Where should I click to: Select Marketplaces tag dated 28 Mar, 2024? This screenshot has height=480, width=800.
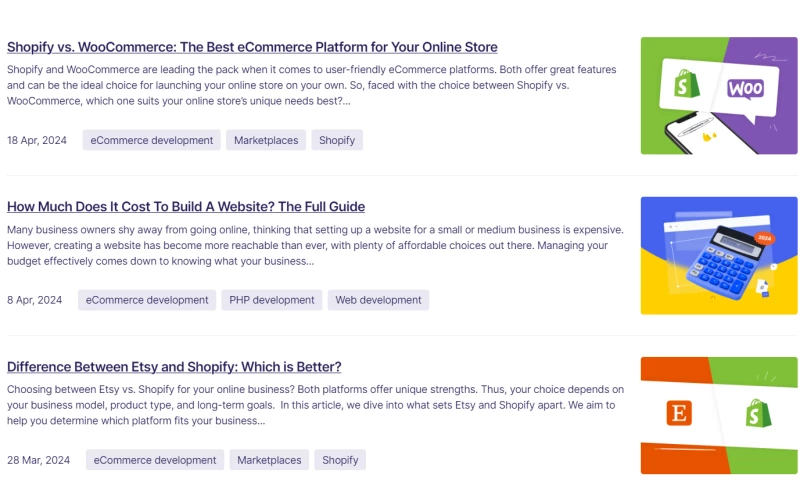tap(269, 460)
